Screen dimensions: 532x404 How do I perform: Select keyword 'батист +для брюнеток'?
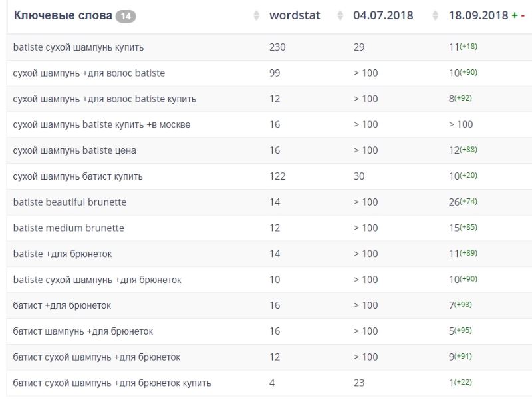(62, 305)
